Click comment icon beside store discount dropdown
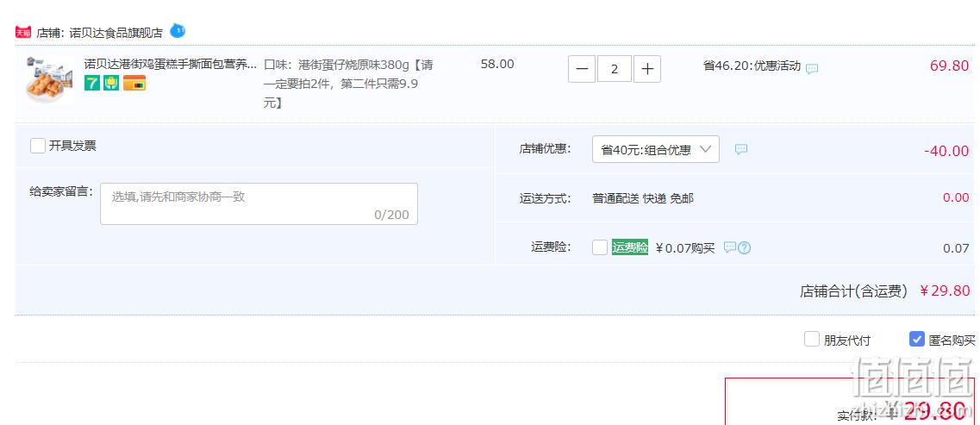Screen dimensions: 980x425 pyautogui.click(x=741, y=149)
